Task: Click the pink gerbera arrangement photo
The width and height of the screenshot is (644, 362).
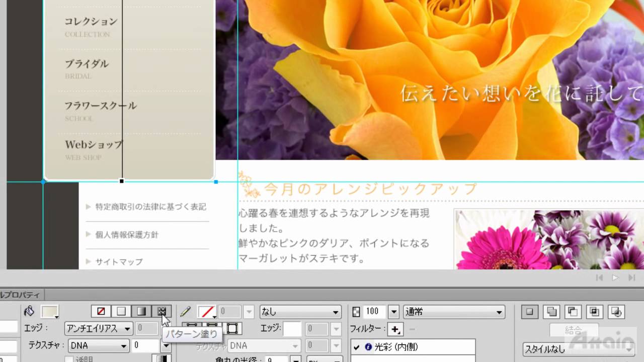Action: point(549,239)
